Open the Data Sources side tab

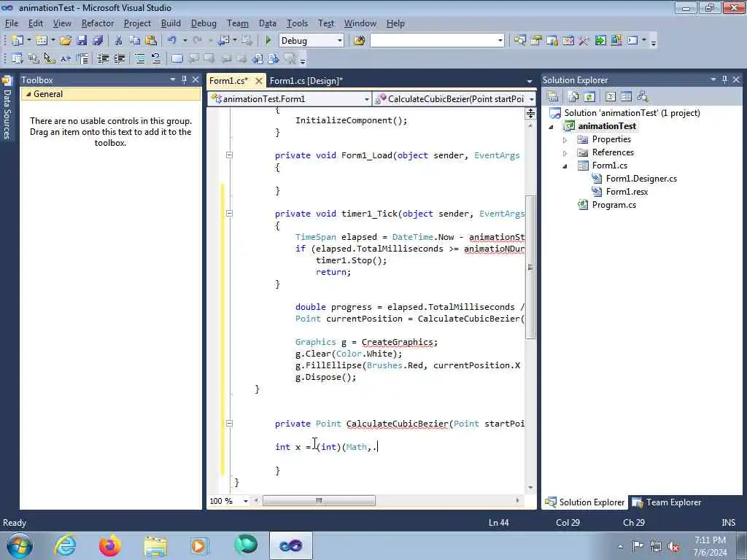tap(7, 108)
